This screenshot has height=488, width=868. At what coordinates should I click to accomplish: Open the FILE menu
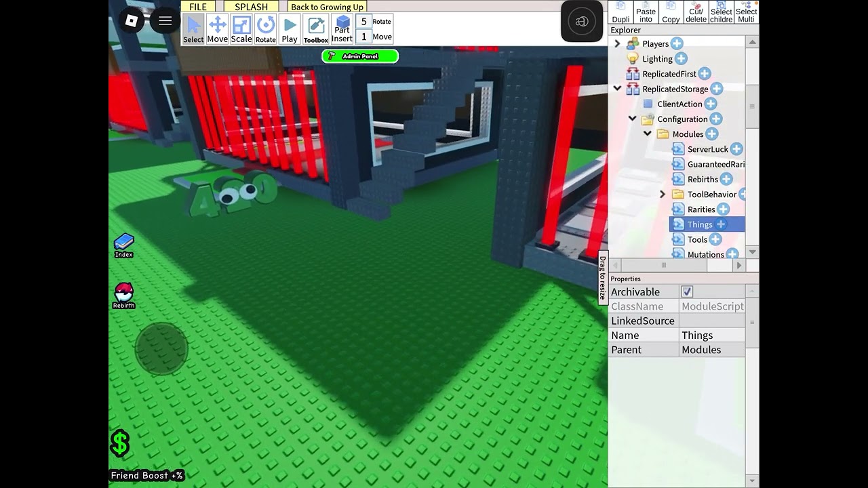[x=198, y=7]
